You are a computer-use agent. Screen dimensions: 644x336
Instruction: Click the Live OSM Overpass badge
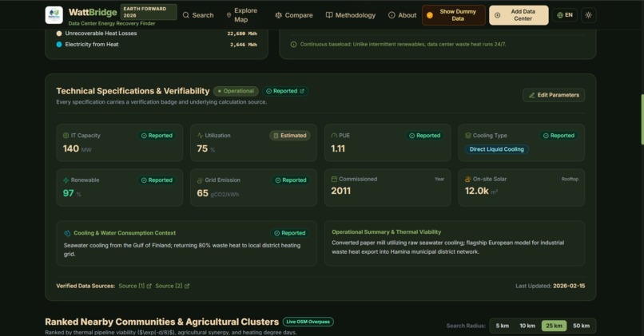[x=308, y=322]
